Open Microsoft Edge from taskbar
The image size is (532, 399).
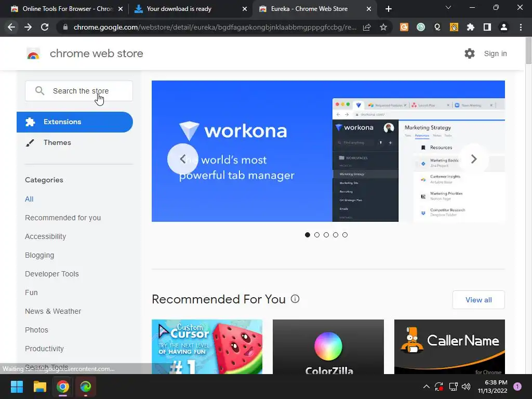point(86,387)
